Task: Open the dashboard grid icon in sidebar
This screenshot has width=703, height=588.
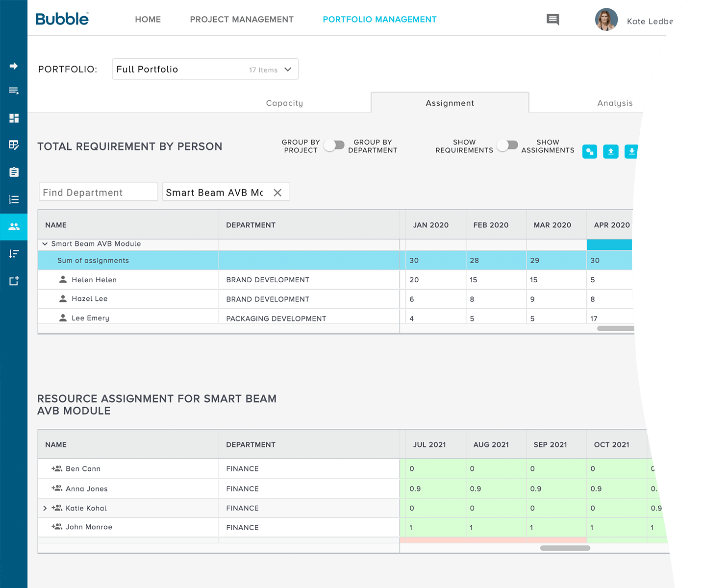Action: (x=14, y=118)
